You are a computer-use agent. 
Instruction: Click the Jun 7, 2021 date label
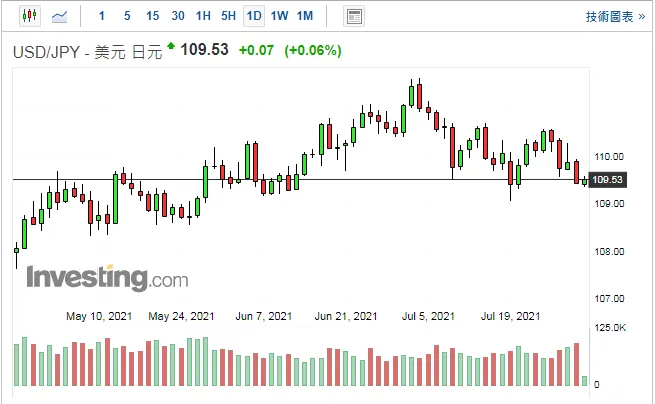(x=264, y=316)
